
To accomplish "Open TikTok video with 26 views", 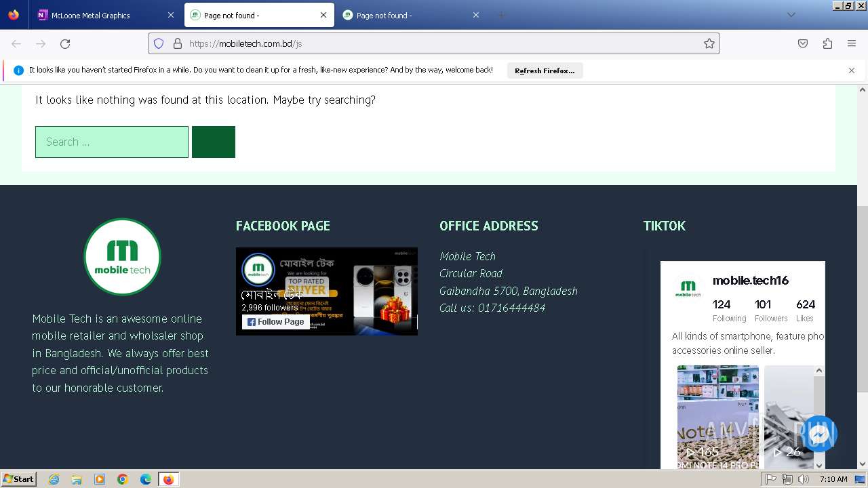I will [x=789, y=417].
